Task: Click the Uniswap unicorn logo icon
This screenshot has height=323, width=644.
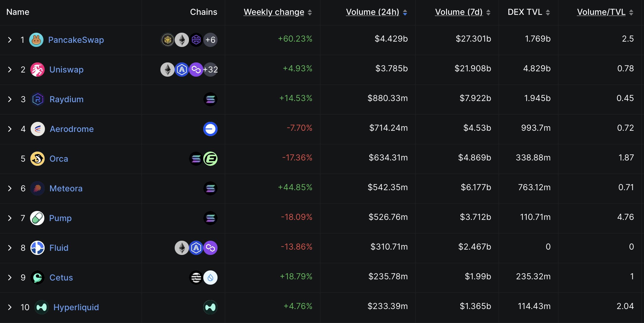Action: pyautogui.click(x=37, y=70)
